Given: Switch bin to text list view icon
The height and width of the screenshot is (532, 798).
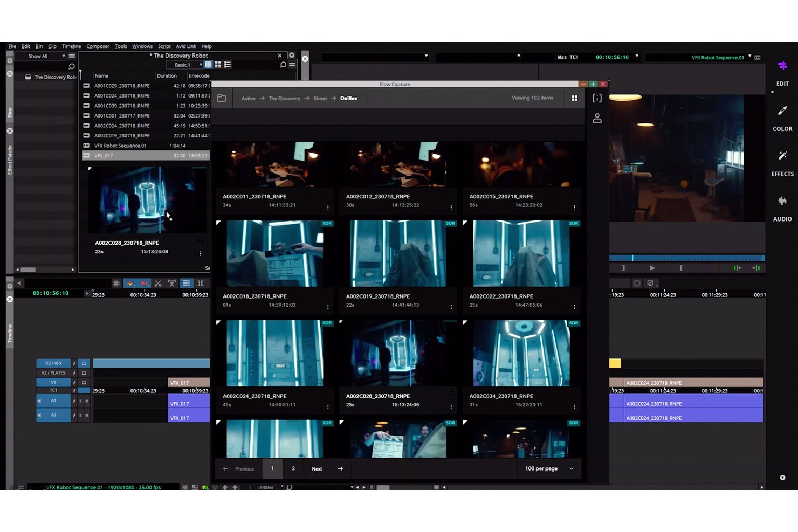Looking at the screenshot, I should pos(208,65).
